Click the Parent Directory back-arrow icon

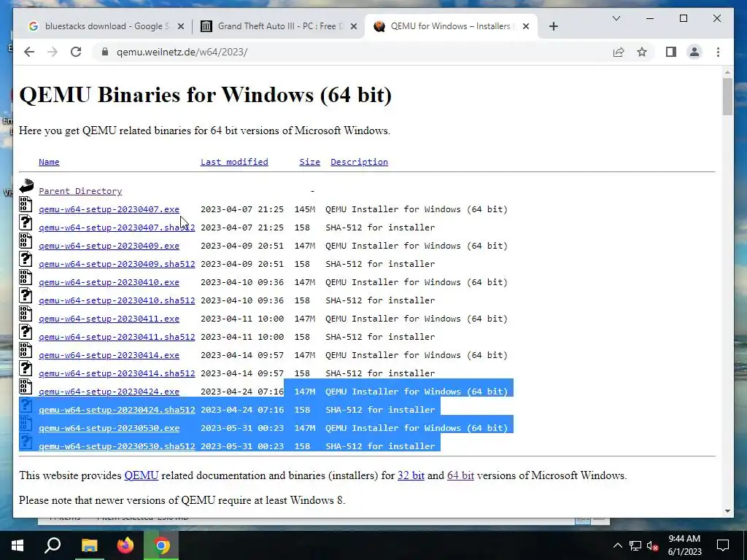26,186
